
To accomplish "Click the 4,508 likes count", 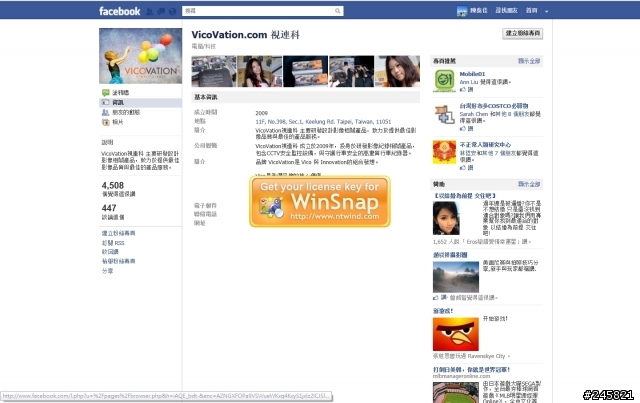I will (x=113, y=185).
